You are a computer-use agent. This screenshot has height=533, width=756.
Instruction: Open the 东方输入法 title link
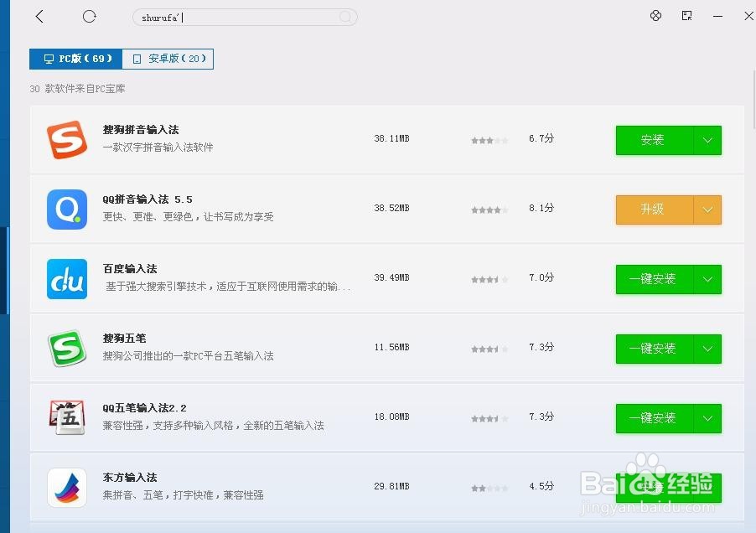point(130,477)
